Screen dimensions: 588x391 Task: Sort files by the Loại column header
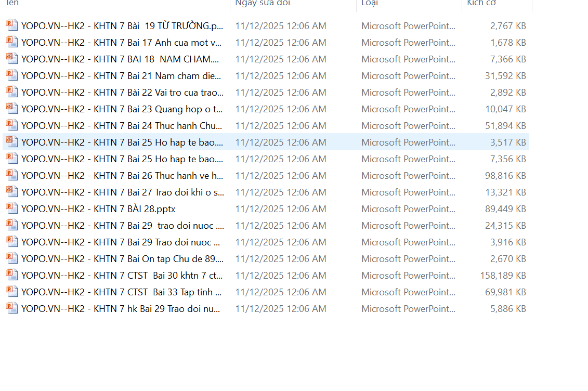(370, 3)
